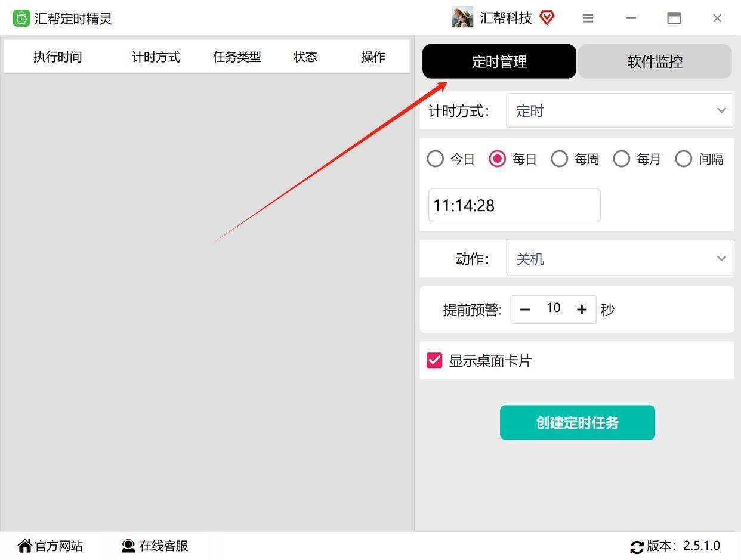Expand the chevron on the action selector
The image size is (741, 560).
pos(721,258)
